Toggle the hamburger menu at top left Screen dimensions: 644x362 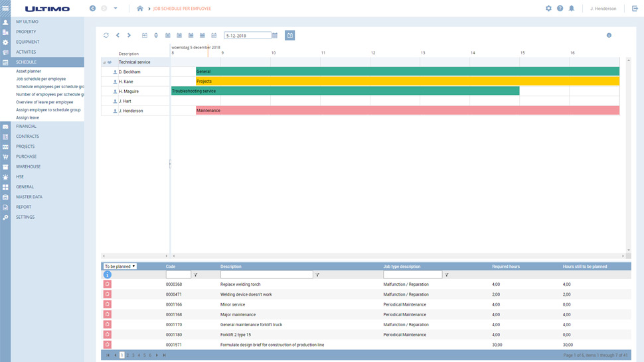(5, 8)
